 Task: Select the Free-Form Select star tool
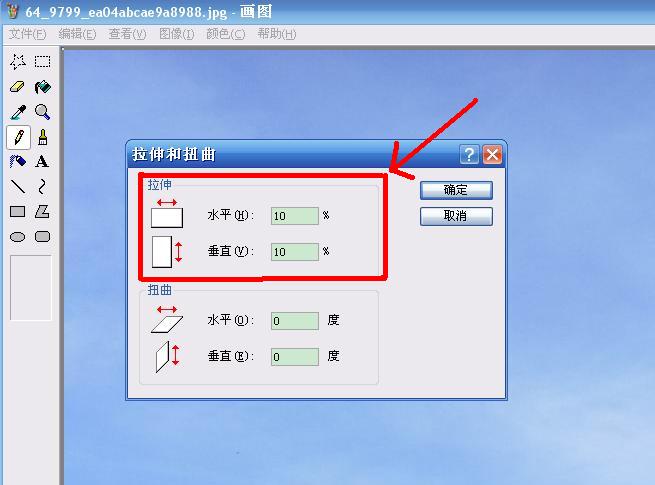[18, 62]
